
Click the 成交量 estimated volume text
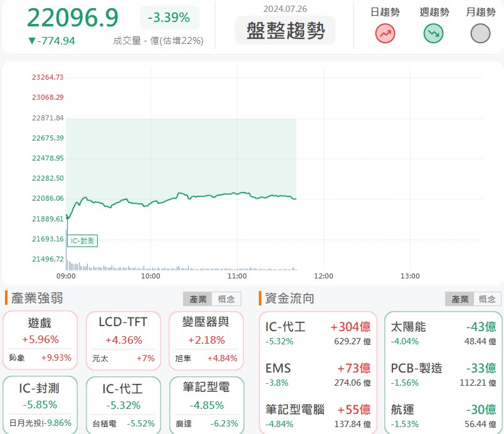tap(158, 41)
